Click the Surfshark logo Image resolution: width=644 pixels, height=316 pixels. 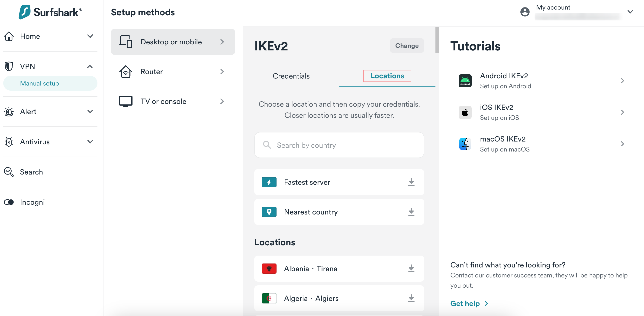pos(50,12)
